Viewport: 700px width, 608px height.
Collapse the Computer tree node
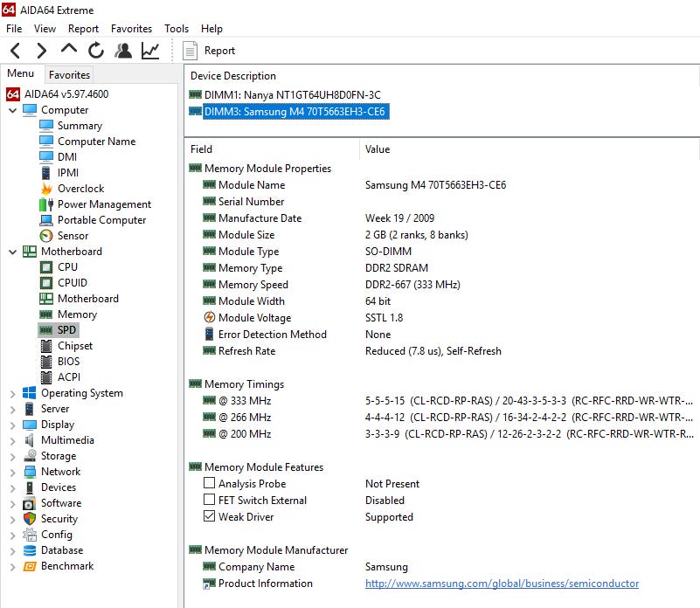(x=12, y=110)
